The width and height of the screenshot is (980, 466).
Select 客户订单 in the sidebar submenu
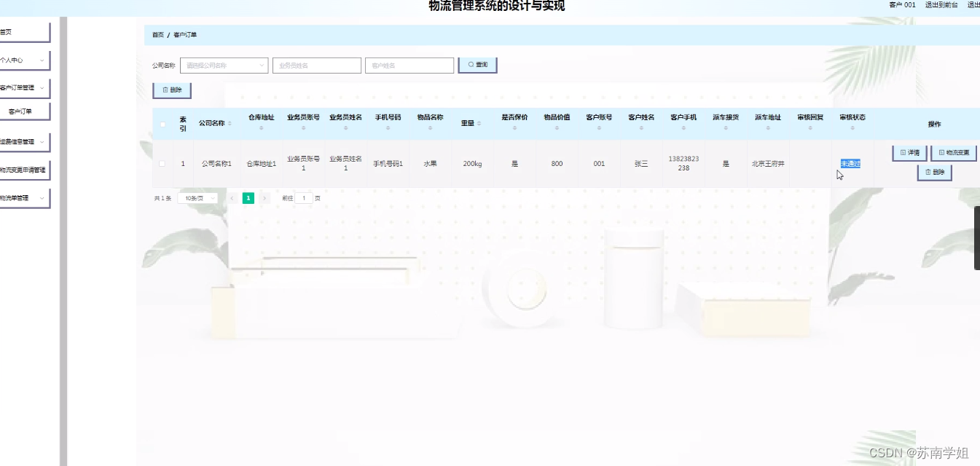coord(26,111)
